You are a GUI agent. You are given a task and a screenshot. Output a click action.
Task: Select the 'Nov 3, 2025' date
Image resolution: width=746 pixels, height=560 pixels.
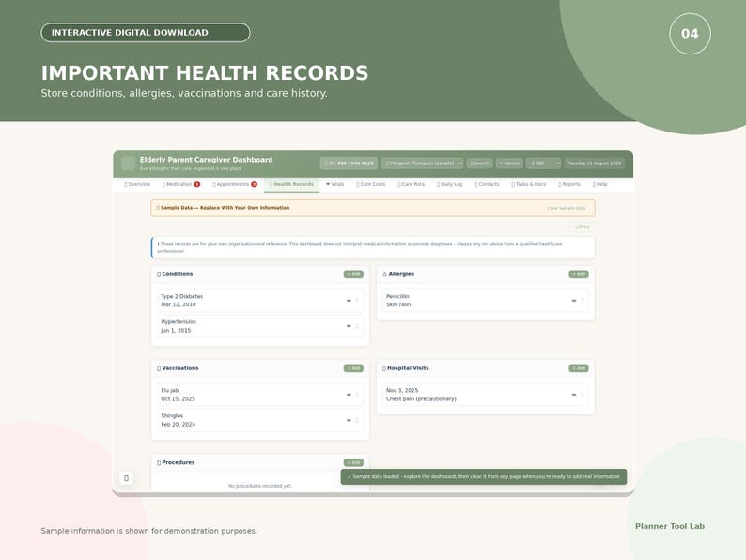[x=402, y=390]
